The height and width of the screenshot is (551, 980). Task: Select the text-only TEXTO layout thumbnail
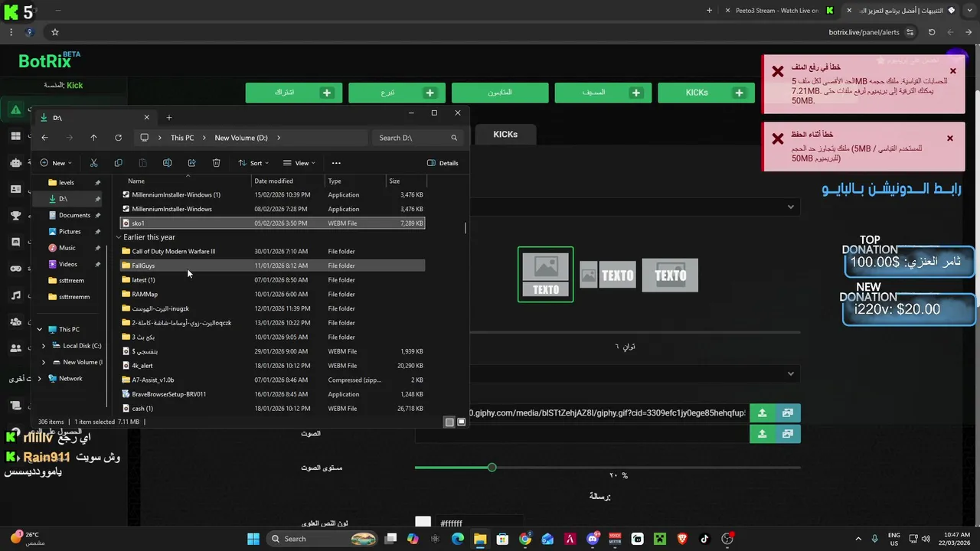point(670,275)
